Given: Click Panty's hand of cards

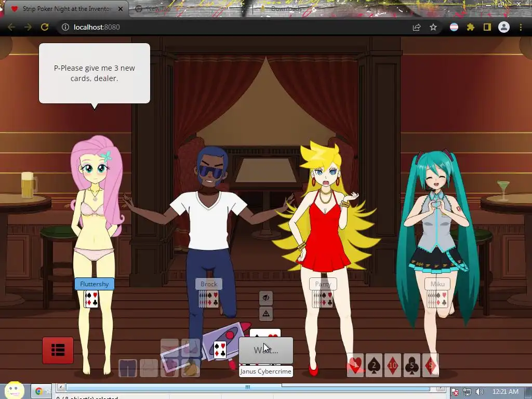Looking at the screenshot, I should (322, 299).
